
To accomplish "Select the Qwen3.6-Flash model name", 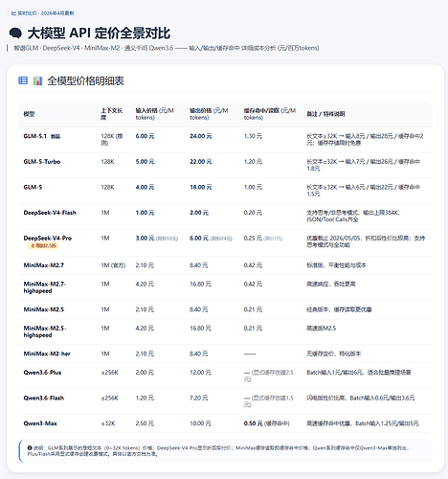I will pyautogui.click(x=44, y=398).
